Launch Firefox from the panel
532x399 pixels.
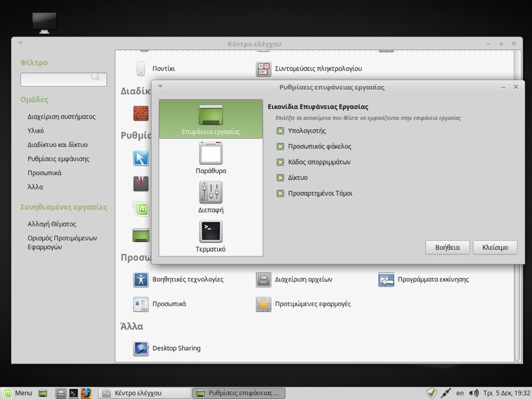coord(86,393)
